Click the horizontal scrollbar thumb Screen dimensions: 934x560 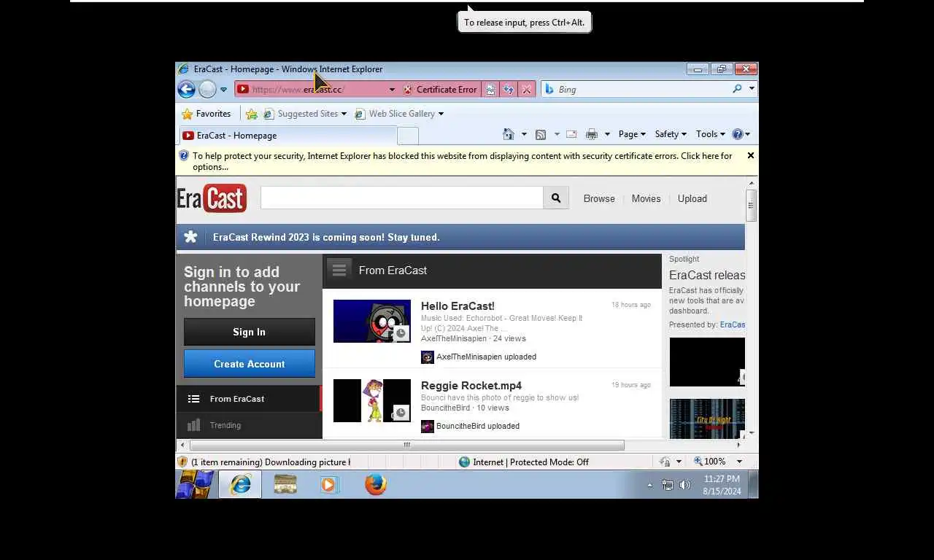(x=407, y=445)
